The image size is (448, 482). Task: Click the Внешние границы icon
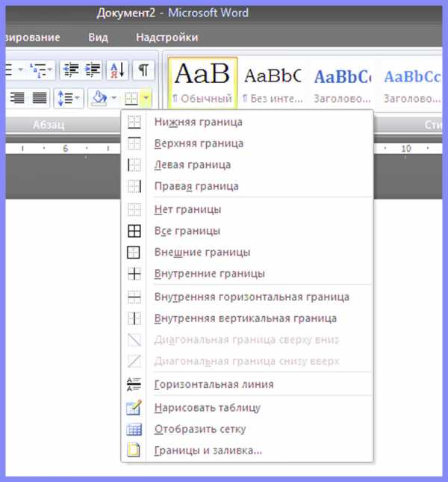pos(134,253)
